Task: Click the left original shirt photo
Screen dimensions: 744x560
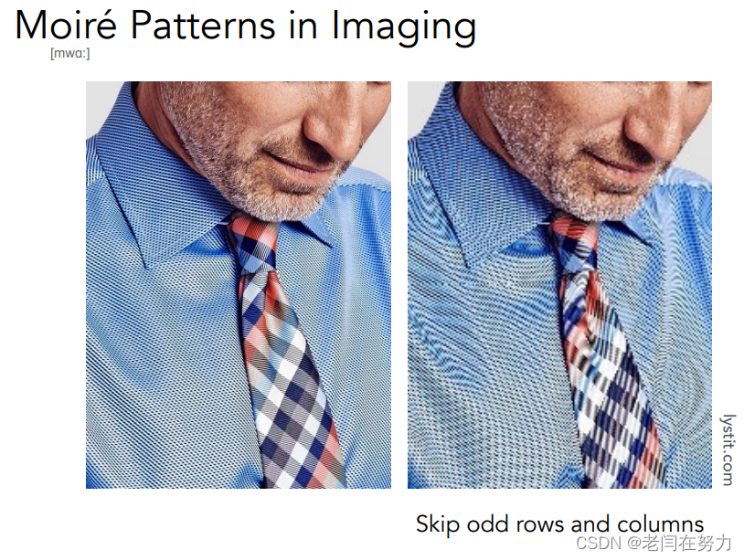Action: tap(239, 284)
